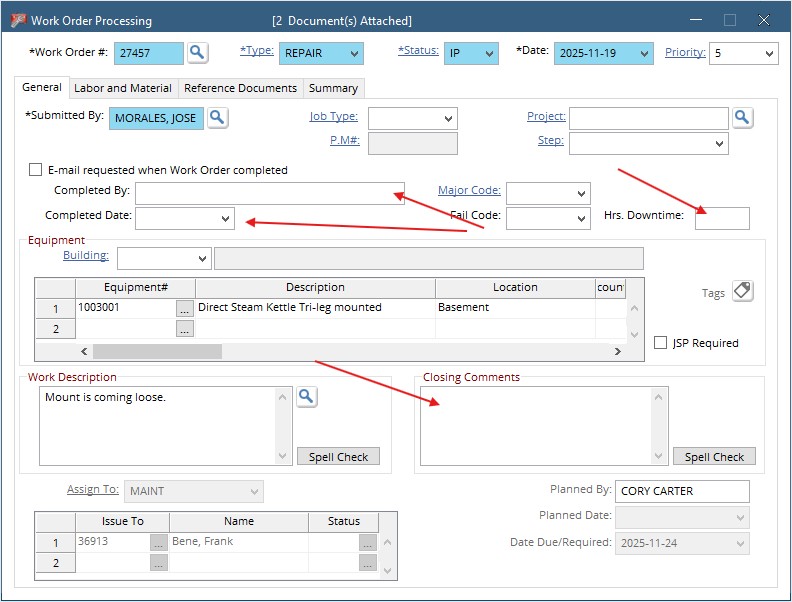Viewport: 792px width, 602px height.
Task: Click the Tags icon
Action: (x=742, y=291)
